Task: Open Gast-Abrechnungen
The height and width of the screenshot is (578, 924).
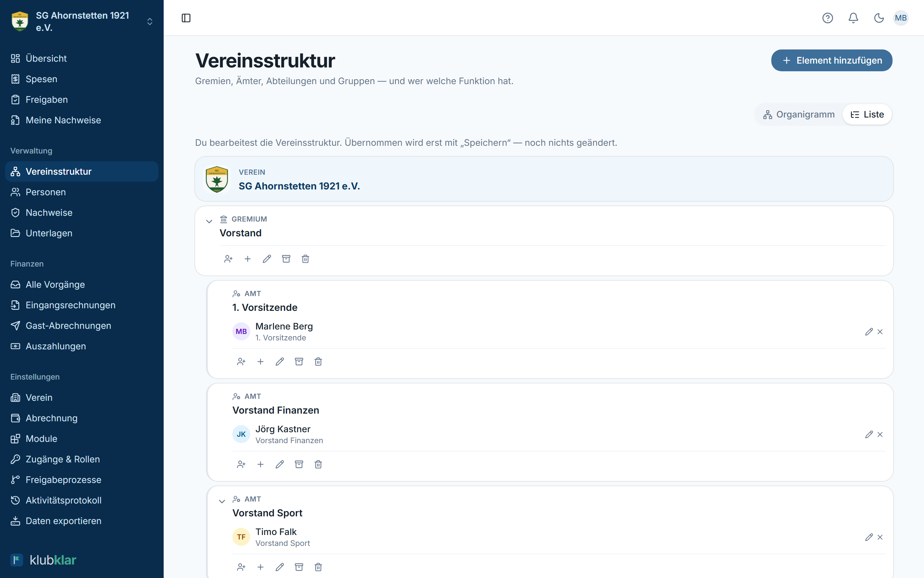Action: pos(82,326)
